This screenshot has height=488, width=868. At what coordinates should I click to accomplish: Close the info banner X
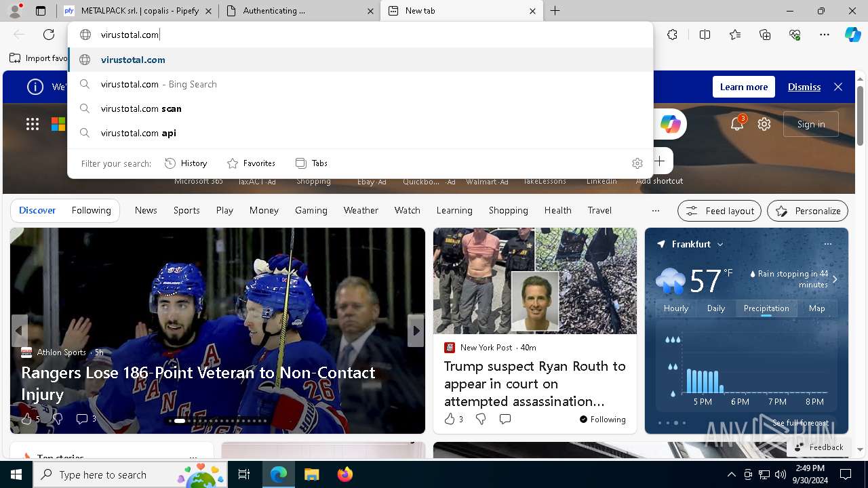[x=838, y=87]
